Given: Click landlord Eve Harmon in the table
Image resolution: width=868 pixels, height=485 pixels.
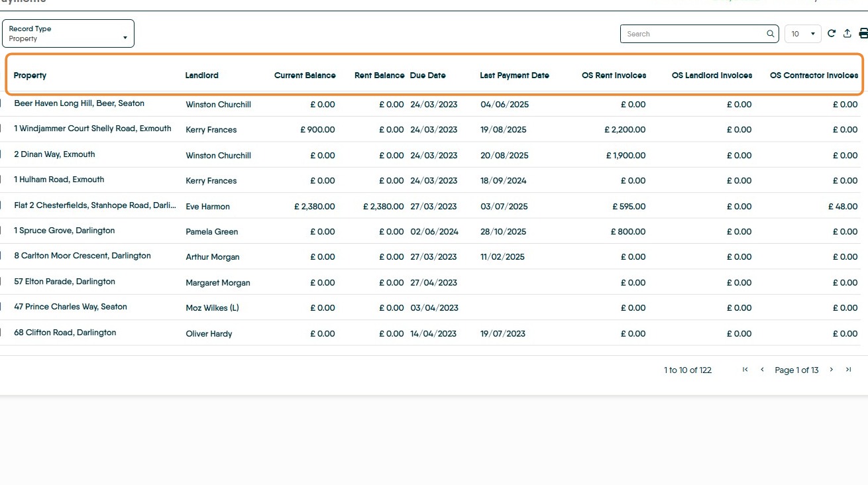Looking at the screenshot, I should click(208, 207).
